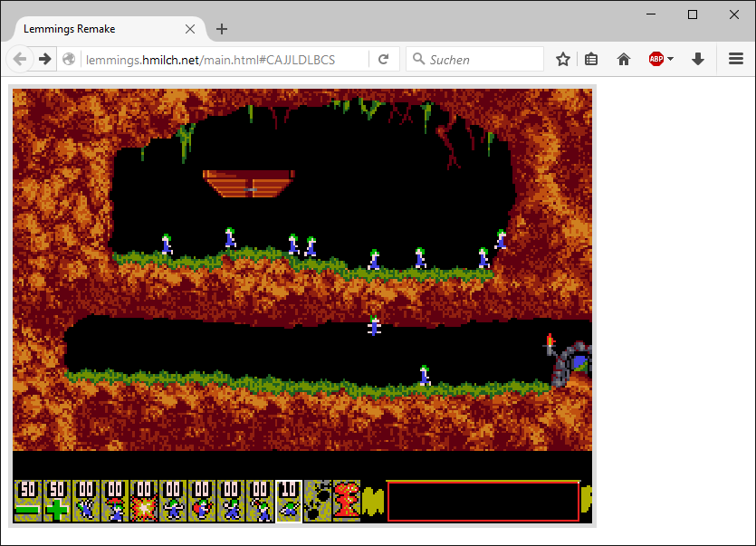Minimize the browser window
Viewport: 756px width, 546px height.
tap(651, 14)
